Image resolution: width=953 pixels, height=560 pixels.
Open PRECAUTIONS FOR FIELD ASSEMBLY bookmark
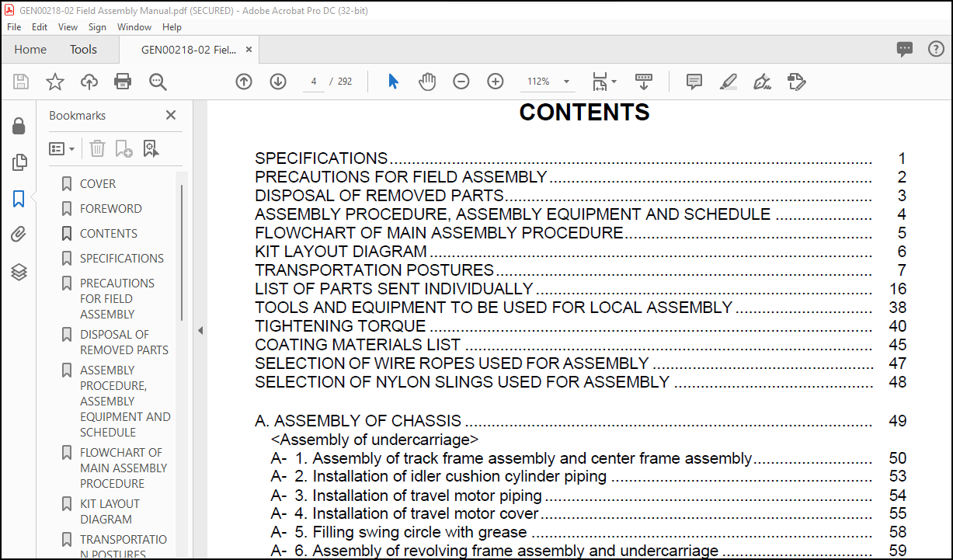[x=117, y=299]
